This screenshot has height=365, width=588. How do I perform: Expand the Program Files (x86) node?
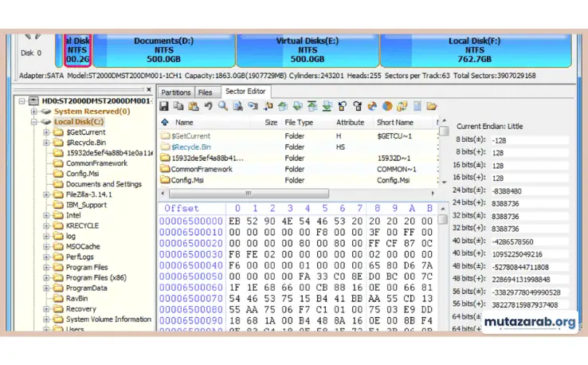[x=46, y=277]
